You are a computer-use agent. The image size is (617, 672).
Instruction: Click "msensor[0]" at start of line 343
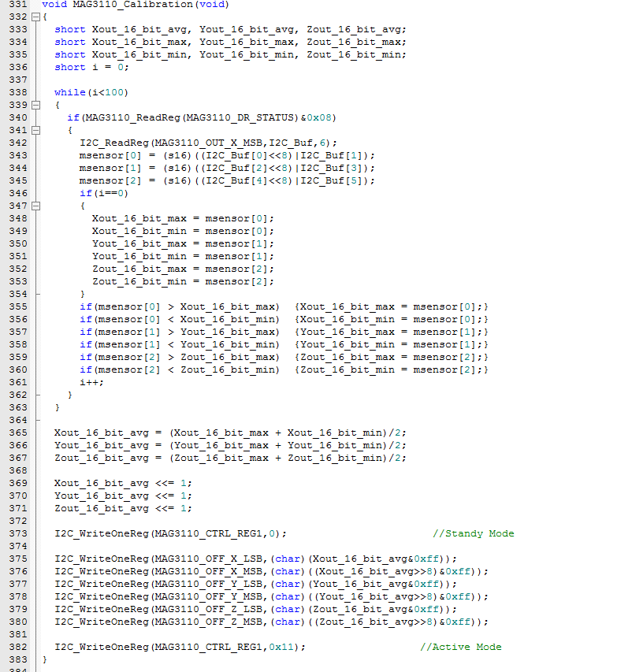pos(110,155)
